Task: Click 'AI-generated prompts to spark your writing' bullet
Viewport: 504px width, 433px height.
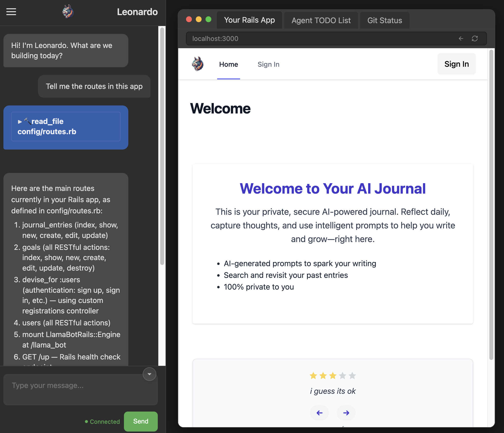Action: 300,264
